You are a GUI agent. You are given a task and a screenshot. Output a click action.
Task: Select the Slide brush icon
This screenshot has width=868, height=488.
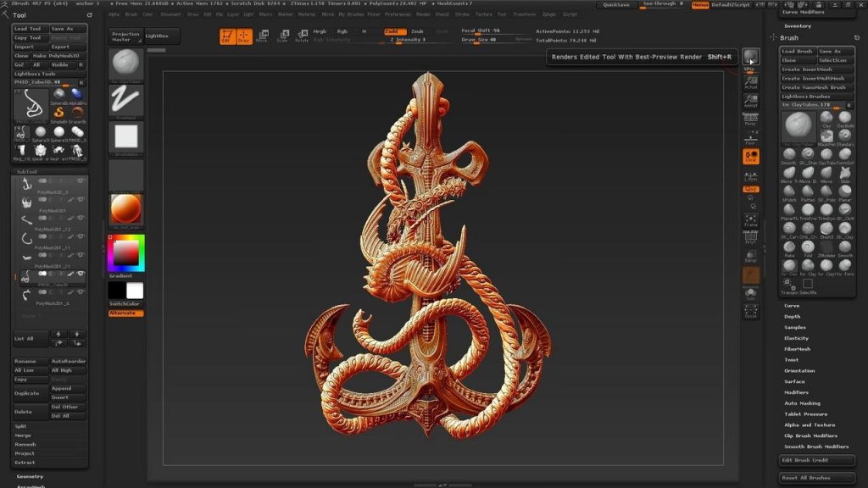[x=845, y=174]
